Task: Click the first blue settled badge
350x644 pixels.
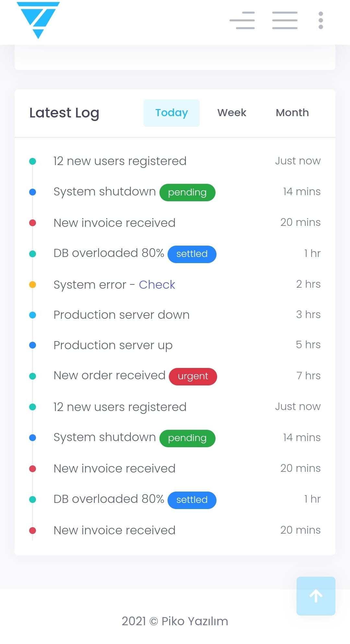Action: (x=192, y=254)
